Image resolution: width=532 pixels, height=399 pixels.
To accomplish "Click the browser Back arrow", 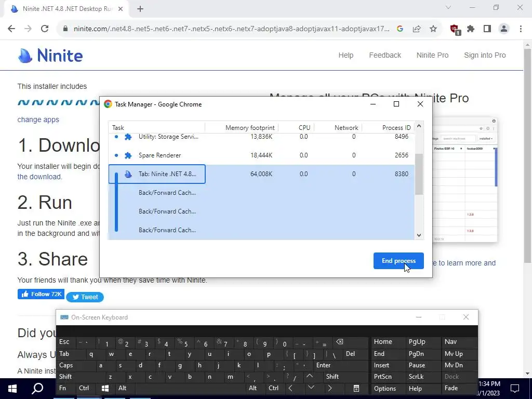I will click(x=11, y=29).
